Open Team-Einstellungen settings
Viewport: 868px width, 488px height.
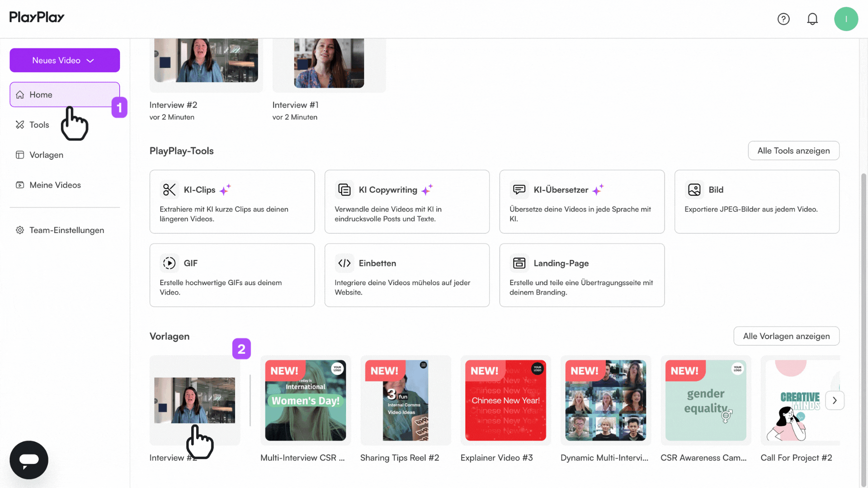point(66,230)
